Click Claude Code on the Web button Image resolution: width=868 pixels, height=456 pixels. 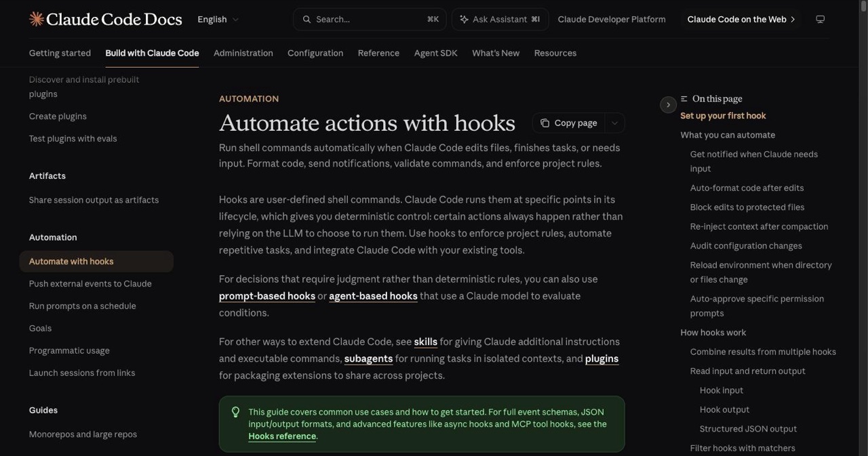(x=741, y=20)
